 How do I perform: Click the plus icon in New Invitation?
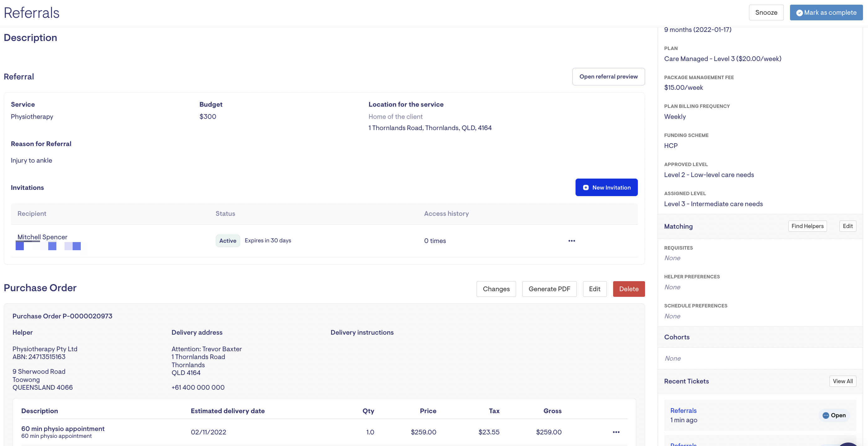586,187
